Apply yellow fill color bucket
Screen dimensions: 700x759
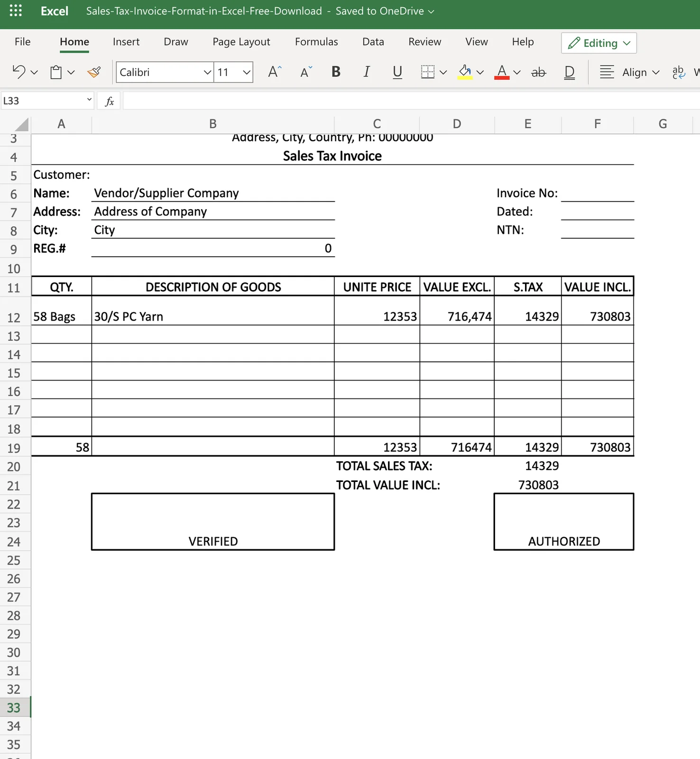pos(465,72)
